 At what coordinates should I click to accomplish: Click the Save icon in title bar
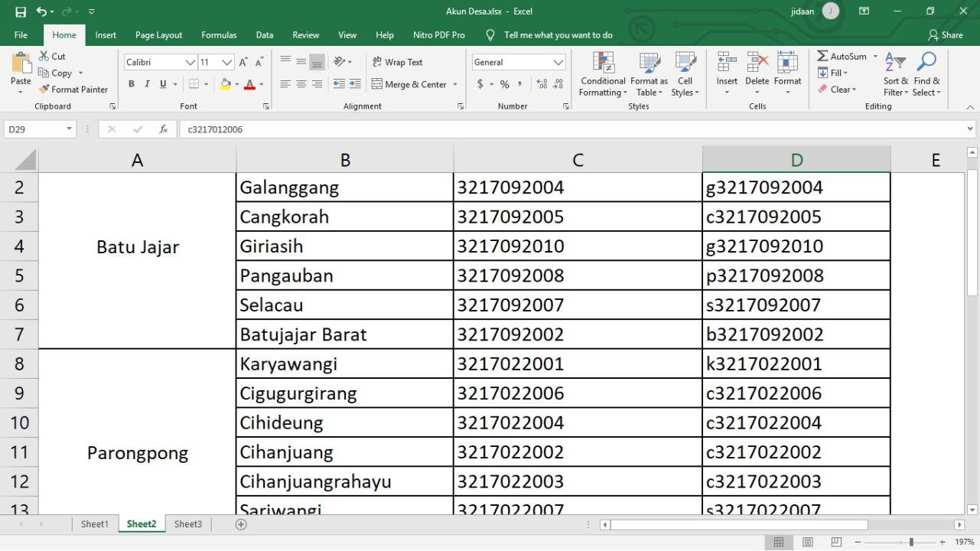21,11
